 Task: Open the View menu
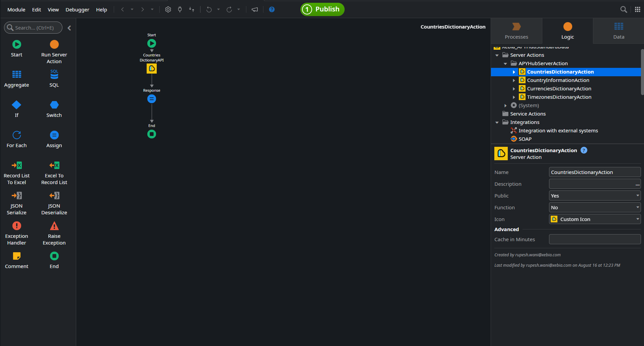pyautogui.click(x=53, y=10)
